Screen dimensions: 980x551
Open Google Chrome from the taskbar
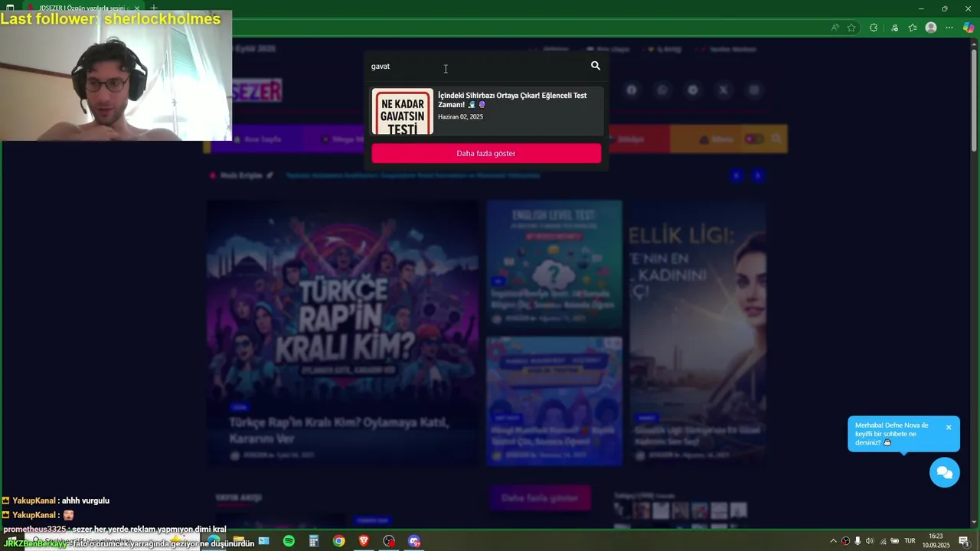pos(338,541)
